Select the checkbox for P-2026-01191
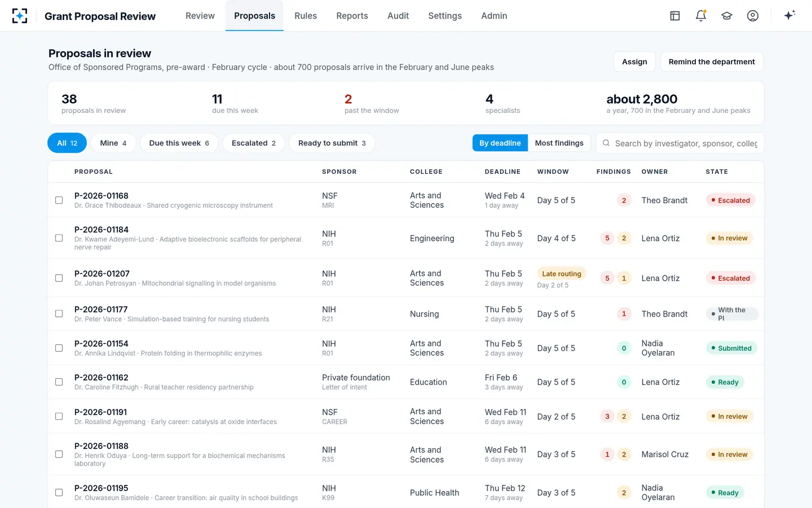812x508 pixels. click(59, 417)
